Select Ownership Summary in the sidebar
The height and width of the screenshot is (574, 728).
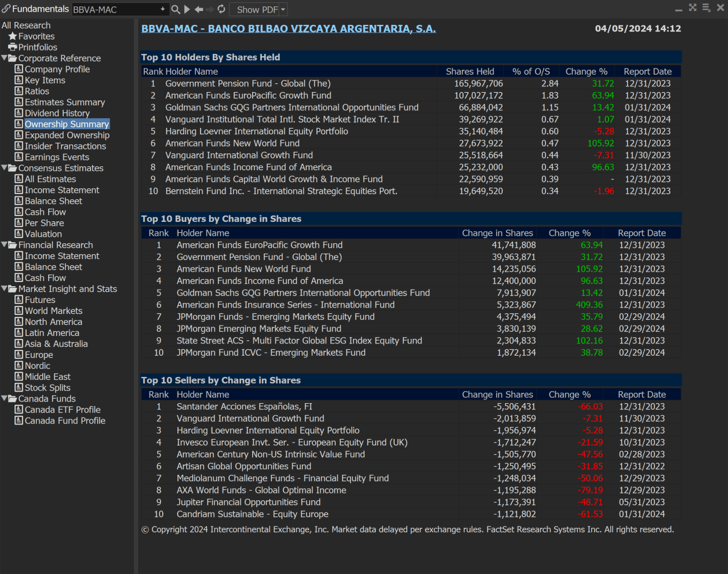(67, 125)
